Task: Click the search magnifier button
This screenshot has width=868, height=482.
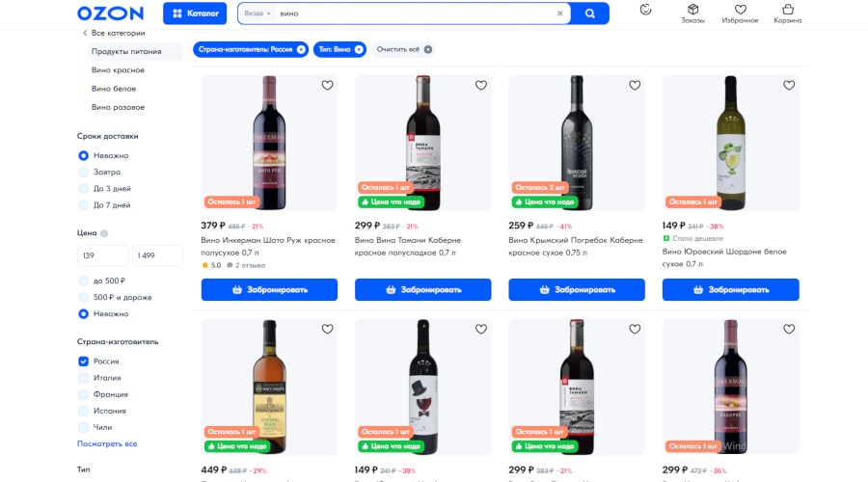Action: pos(589,13)
